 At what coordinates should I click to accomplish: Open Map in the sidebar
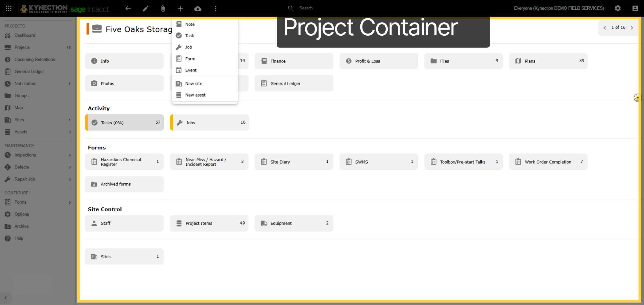coord(38,108)
